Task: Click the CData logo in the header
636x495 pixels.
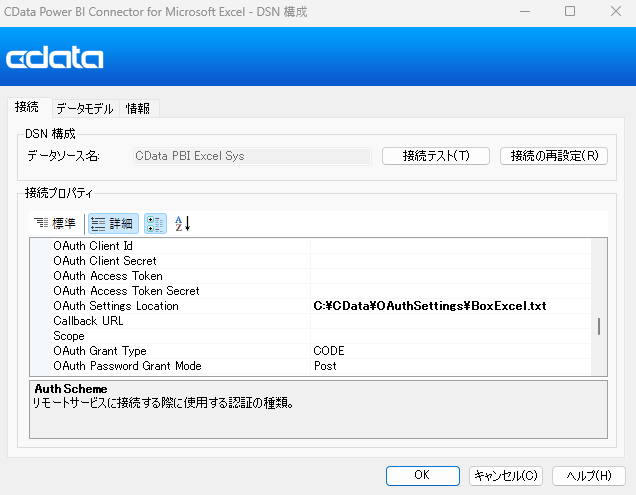Action: tap(55, 59)
